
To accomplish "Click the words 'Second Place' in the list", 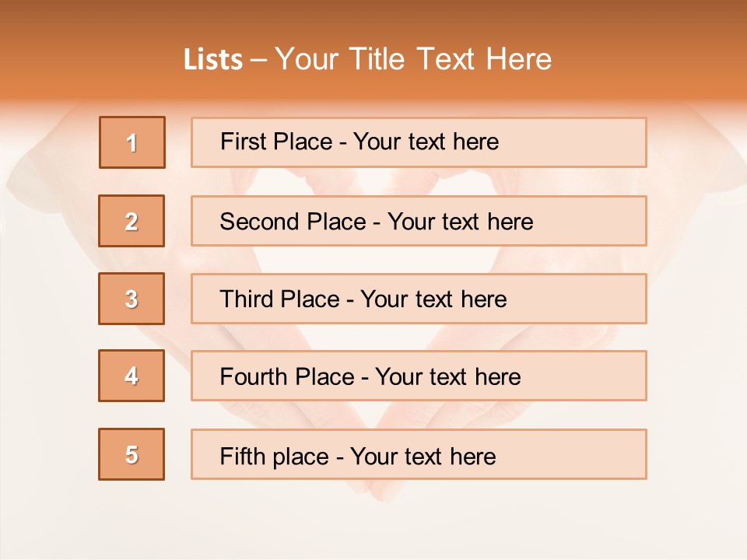I will coord(292,222).
